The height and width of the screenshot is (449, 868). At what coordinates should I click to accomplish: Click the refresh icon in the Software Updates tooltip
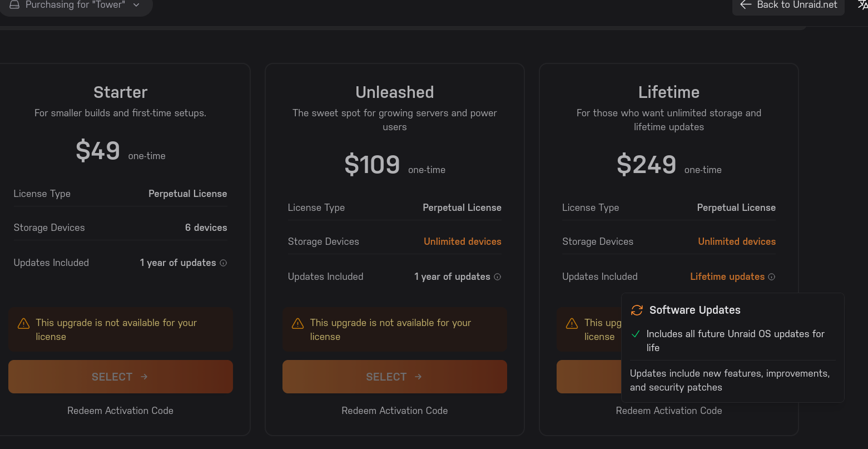pyautogui.click(x=637, y=310)
